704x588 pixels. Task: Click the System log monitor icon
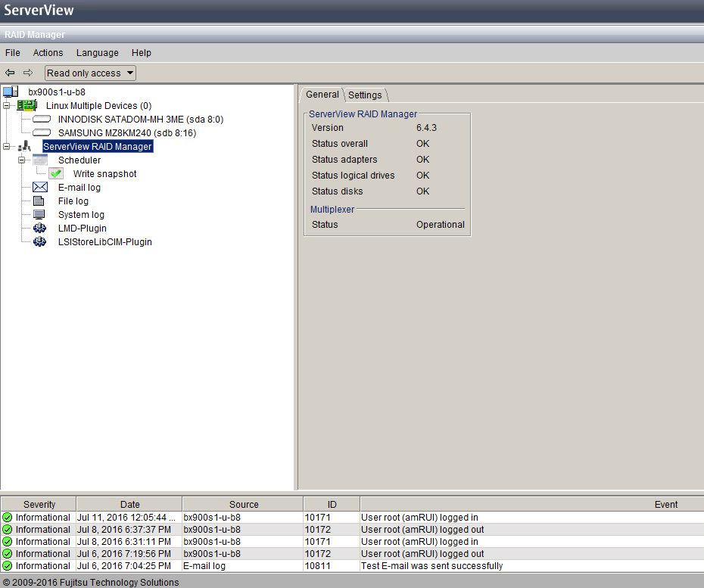[x=39, y=215]
